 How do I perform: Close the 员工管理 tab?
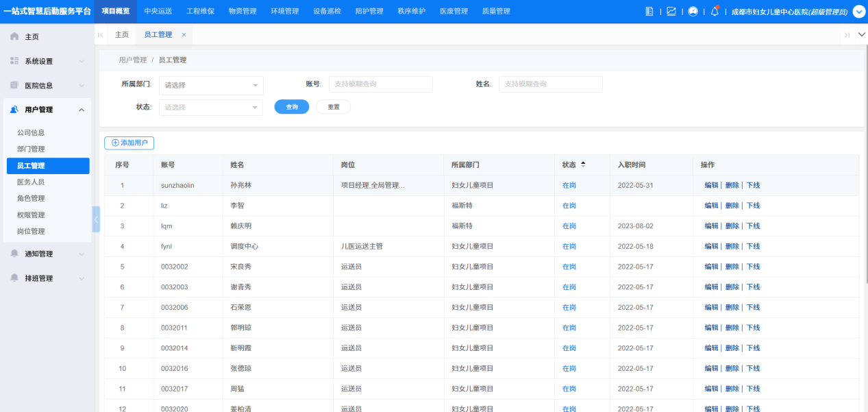pyautogui.click(x=184, y=35)
